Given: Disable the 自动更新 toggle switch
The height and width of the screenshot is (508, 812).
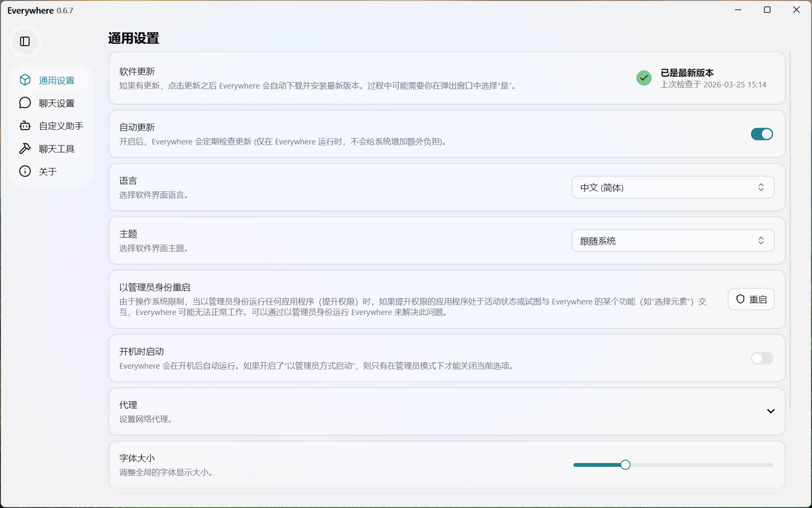Looking at the screenshot, I should point(762,134).
